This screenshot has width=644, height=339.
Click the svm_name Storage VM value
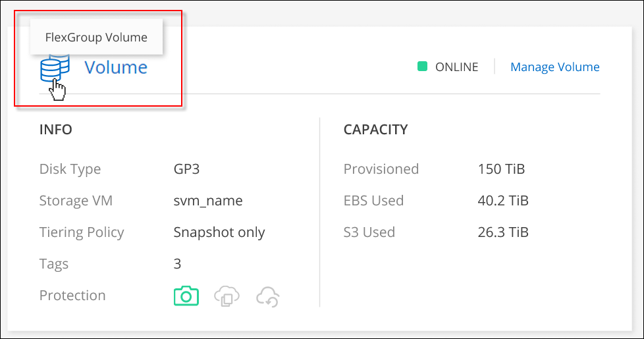pyautogui.click(x=208, y=201)
